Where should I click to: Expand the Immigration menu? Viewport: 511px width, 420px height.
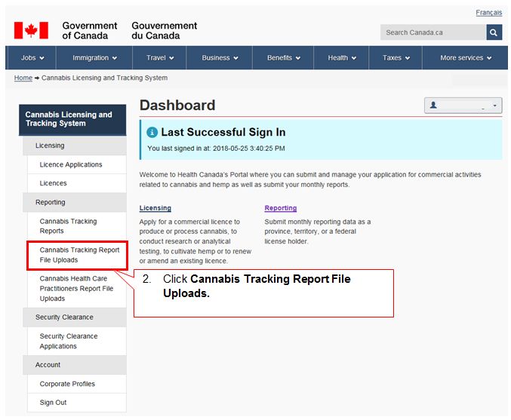click(94, 58)
